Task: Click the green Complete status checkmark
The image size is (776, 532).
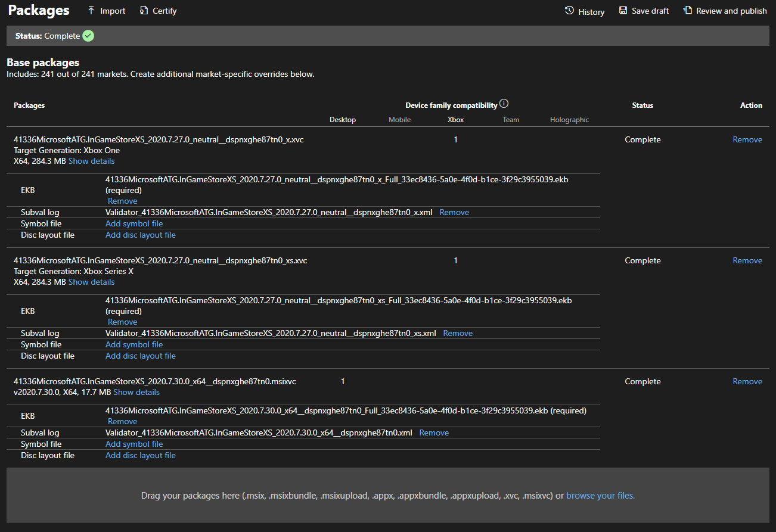Action: pyautogui.click(x=88, y=36)
